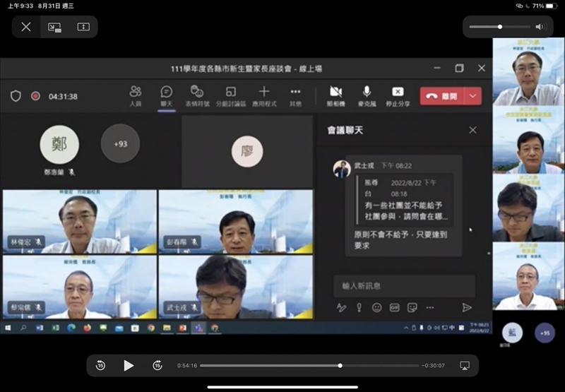Image resolution: width=565 pixels, height=392 pixels.
Task: Adjust the video player volume slider
Action: (x=500, y=27)
